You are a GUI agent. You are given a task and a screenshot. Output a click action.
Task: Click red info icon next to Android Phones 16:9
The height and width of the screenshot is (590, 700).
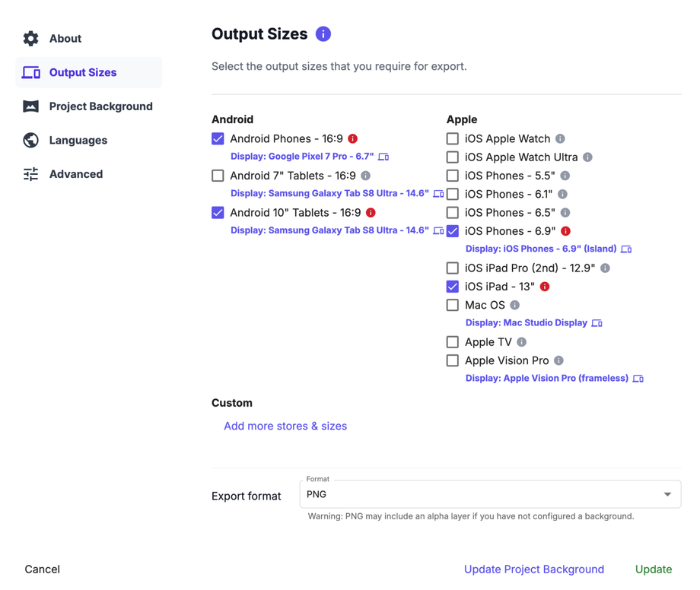click(353, 139)
